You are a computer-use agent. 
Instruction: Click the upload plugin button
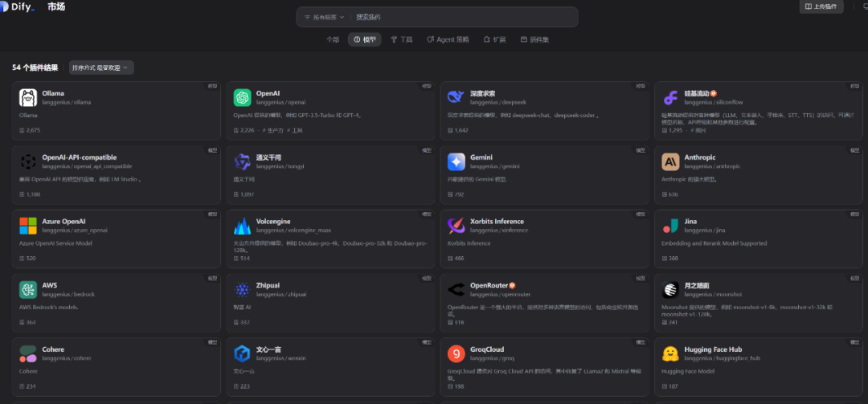point(821,6)
